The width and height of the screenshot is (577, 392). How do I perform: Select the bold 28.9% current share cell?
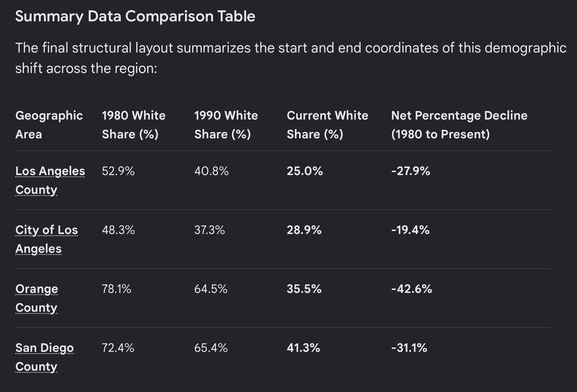(304, 230)
